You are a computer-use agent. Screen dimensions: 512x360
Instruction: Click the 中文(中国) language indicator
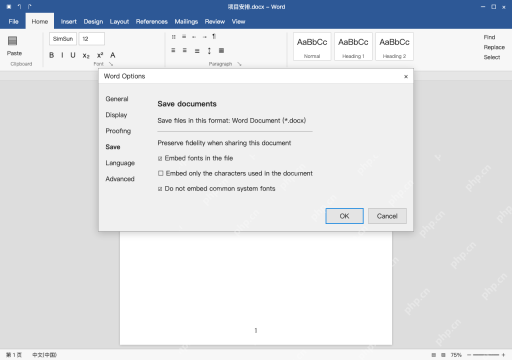pyautogui.click(x=45, y=355)
